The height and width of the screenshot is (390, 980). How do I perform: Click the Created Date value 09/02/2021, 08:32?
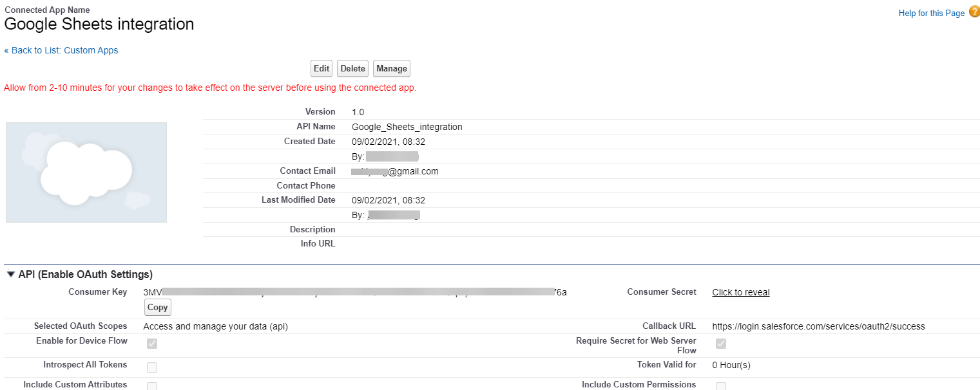(388, 142)
